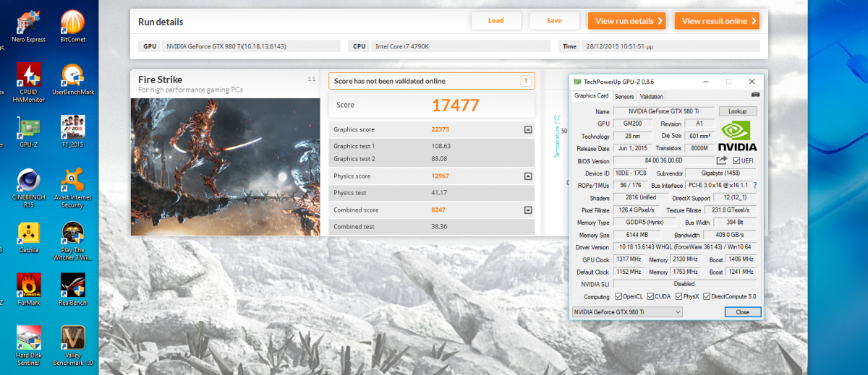Toggle the OpenCL checkbox
Viewport: 868px width, 375px height.
click(618, 296)
